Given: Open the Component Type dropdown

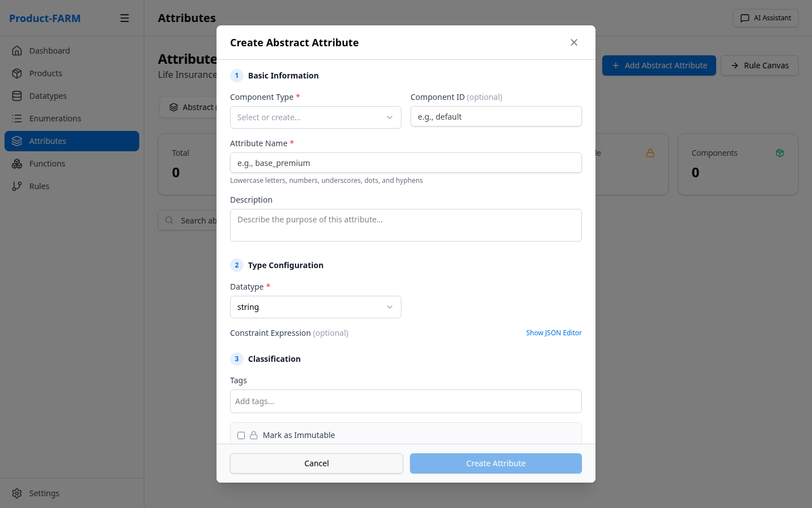Looking at the screenshot, I should (x=315, y=117).
